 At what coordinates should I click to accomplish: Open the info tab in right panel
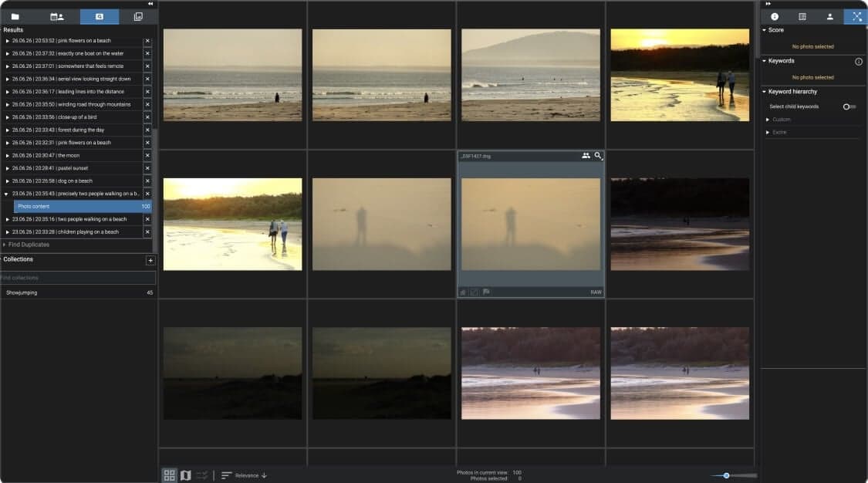pyautogui.click(x=775, y=17)
